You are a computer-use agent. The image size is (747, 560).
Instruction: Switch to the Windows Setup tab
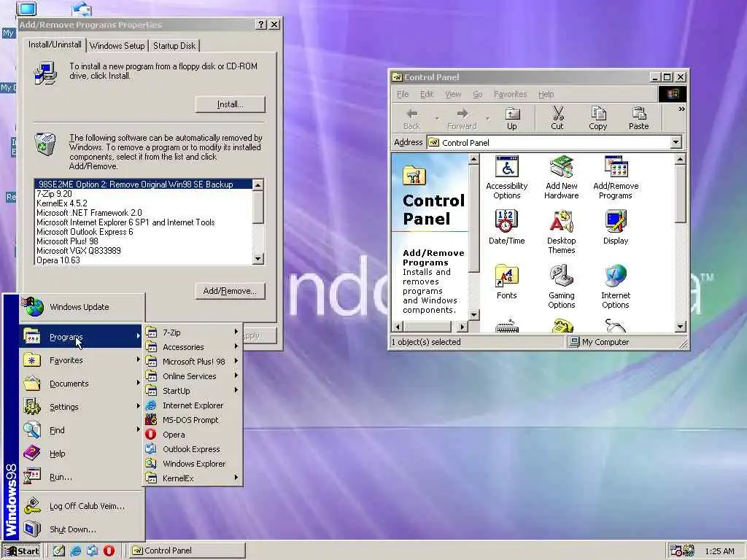tap(117, 46)
